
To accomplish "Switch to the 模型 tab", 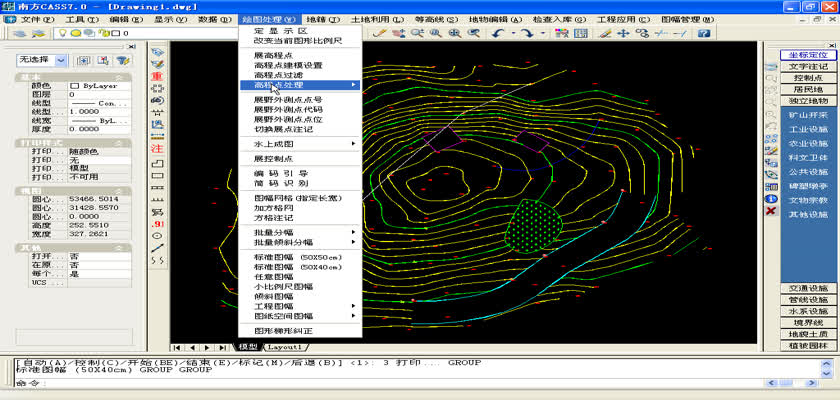I will point(248,347).
